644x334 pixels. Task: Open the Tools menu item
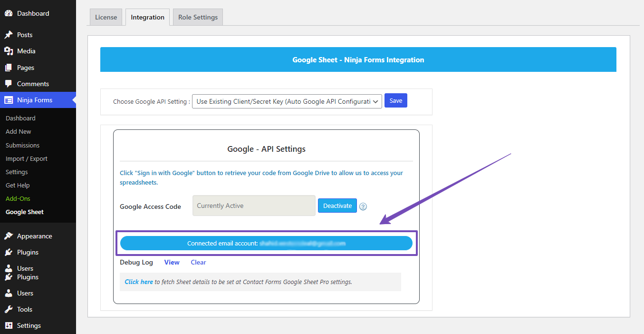(25, 309)
